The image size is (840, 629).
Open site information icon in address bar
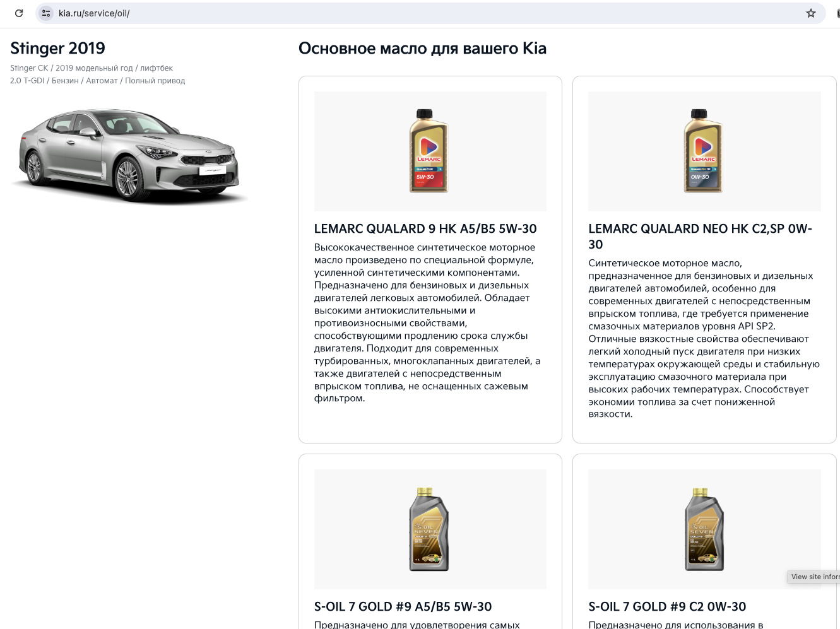click(x=45, y=13)
